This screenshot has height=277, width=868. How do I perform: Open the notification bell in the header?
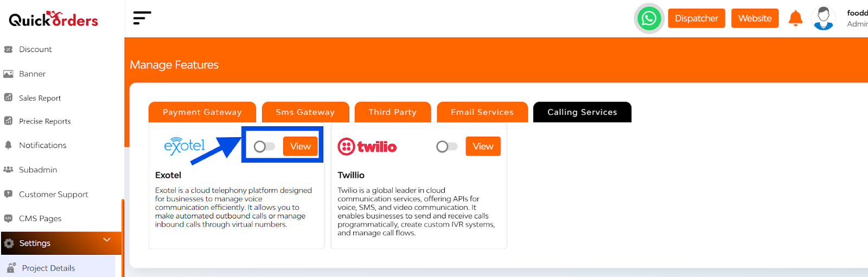coord(795,18)
